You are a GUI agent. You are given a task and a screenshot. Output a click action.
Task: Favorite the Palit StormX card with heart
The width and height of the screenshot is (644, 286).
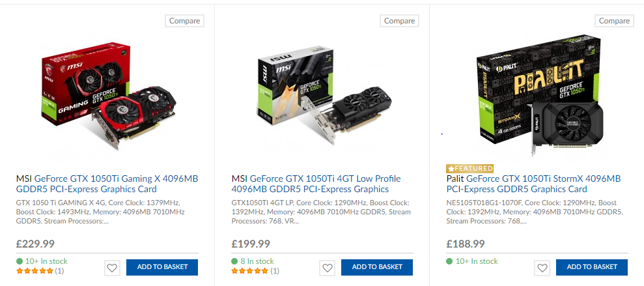coord(542,267)
